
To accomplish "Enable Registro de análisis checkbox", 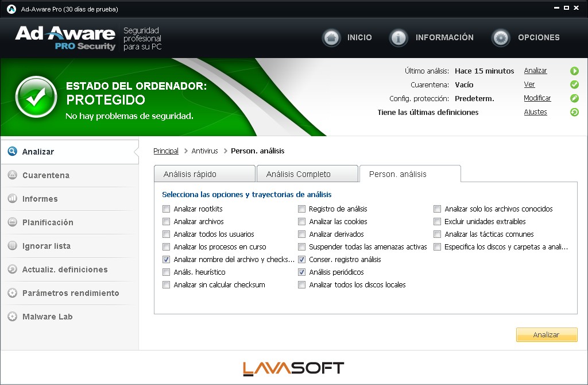I will click(x=301, y=209).
